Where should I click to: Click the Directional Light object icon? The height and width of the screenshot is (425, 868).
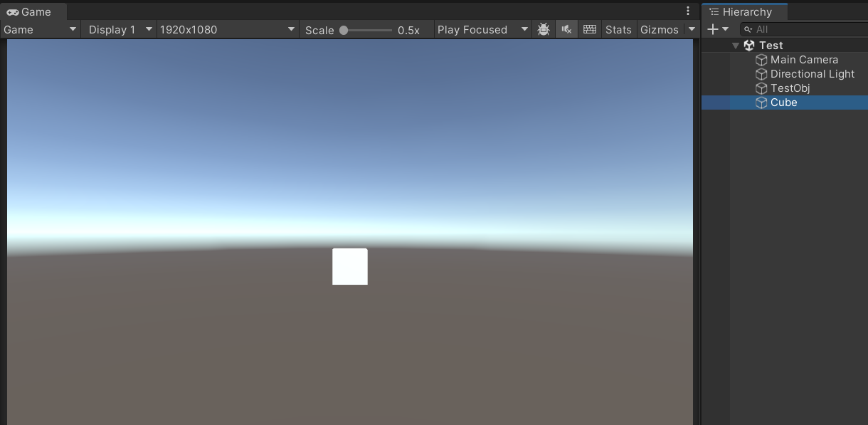click(761, 74)
